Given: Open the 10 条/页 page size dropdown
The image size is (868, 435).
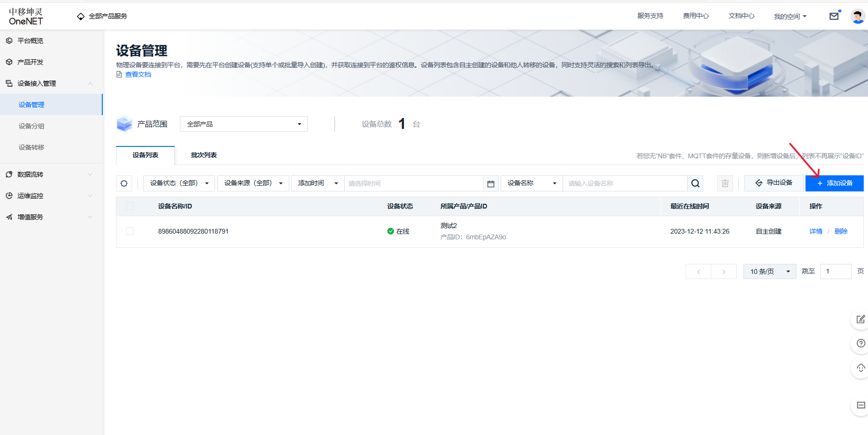Looking at the screenshot, I should (770, 272).
